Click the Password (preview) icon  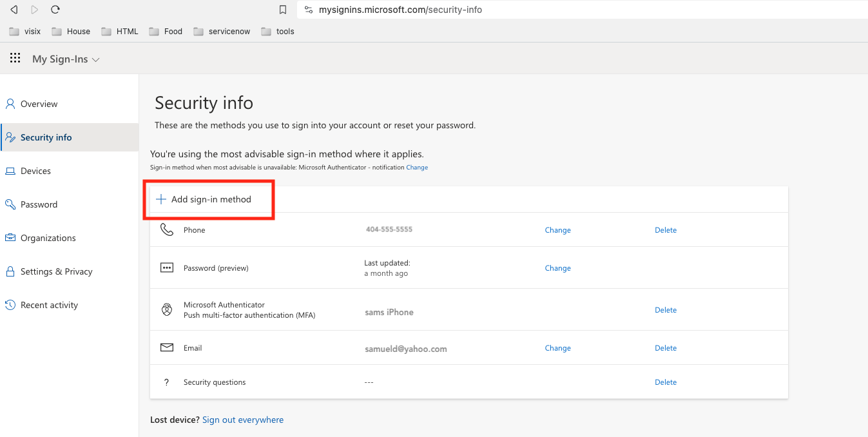pyautogui.click(x=167, y=267)
